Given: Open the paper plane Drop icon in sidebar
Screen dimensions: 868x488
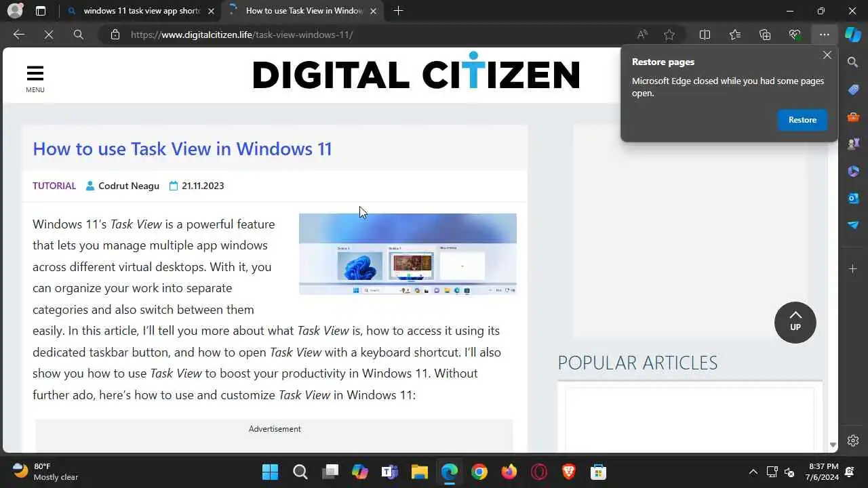Looking at the screenshot, I should coord(853,225).
